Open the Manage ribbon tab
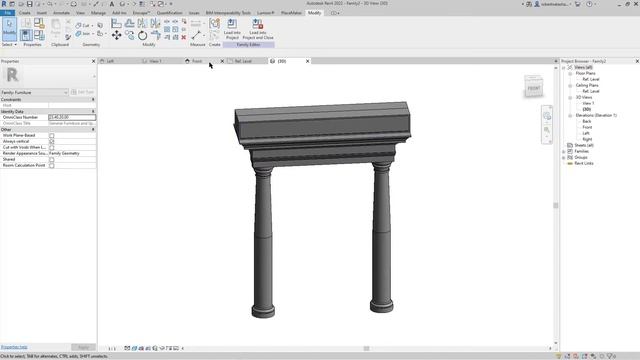 point(98,13)
